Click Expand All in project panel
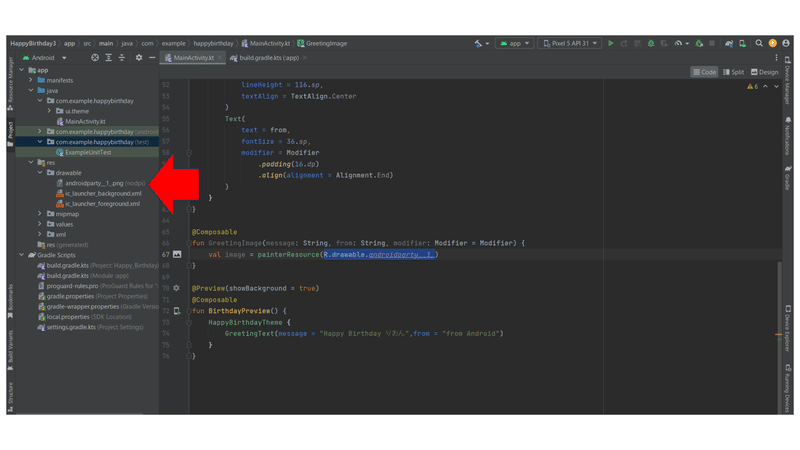Image resolution: width=800 pixels, height=450 pixels. click(x=108, y=58)
